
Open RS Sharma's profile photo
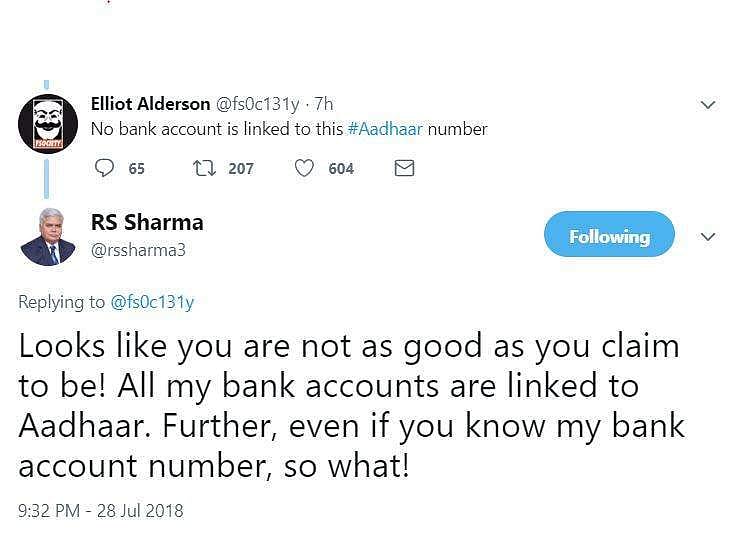(x=48, y=237)
